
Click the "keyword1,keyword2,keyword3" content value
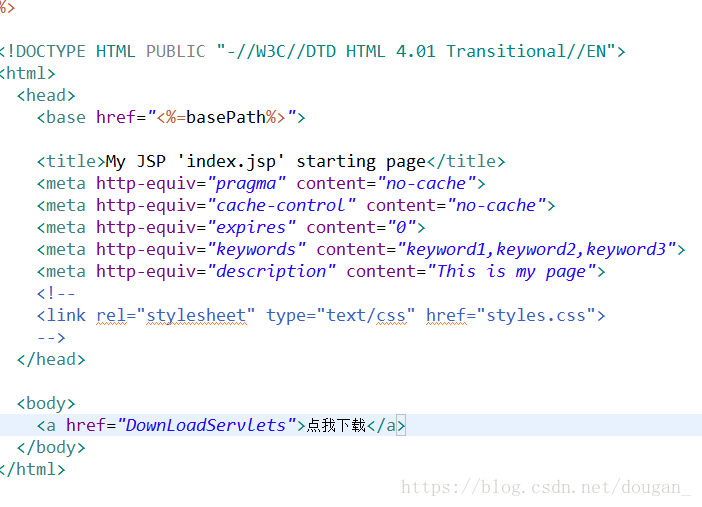pyautogui.click(x=536, y=249)
